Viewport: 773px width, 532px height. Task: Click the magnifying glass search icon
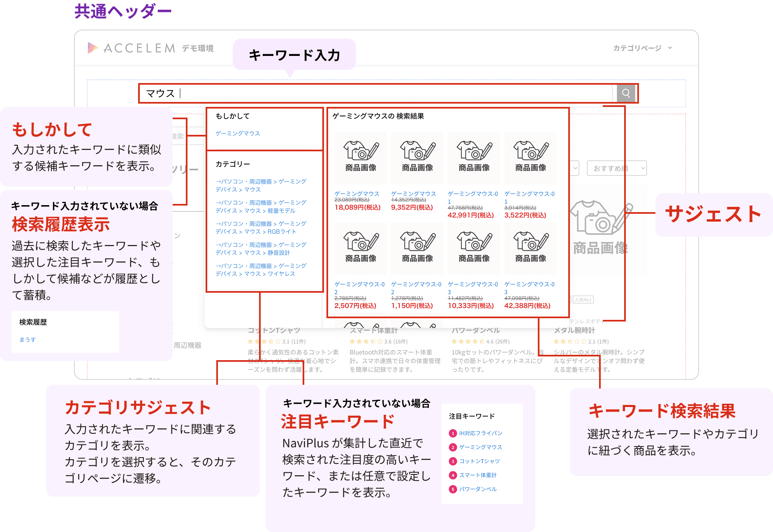pyautogui.click(x=626, y=93)
